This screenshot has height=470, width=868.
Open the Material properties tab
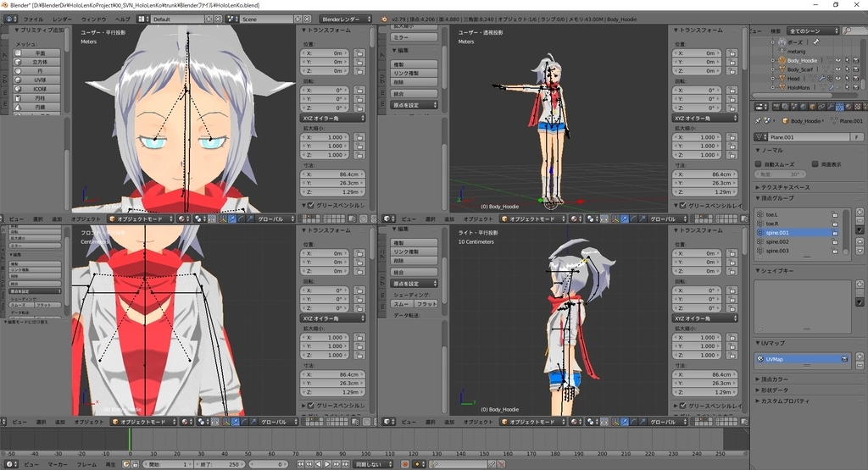[849, 106]
